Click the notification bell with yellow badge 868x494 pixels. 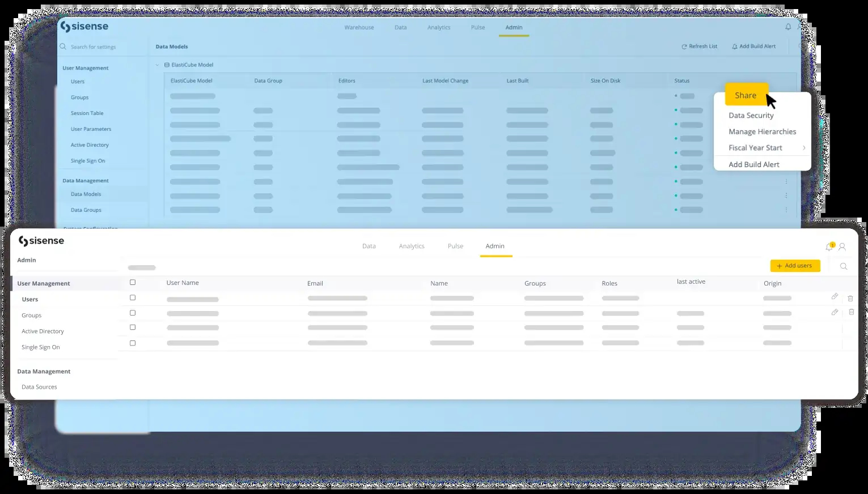[829, 247]
